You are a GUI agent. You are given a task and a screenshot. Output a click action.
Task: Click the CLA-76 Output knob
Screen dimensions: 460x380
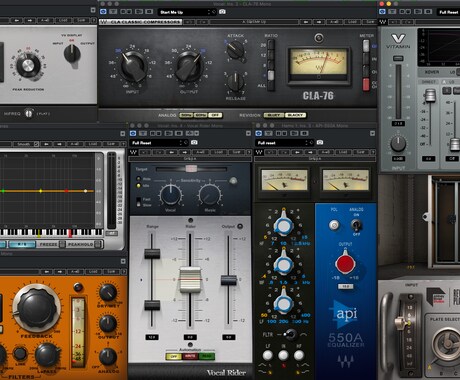coord(189,66)
